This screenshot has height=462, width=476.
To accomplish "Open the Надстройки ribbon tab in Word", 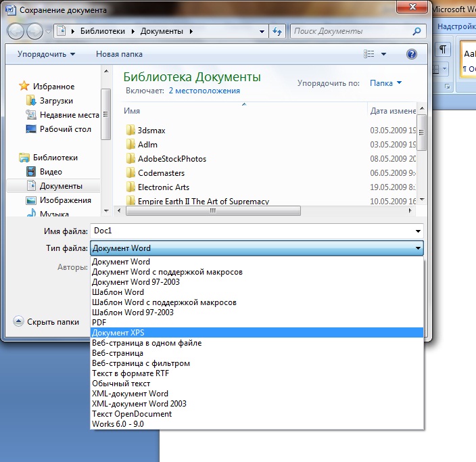I will [x=455, y=27].
